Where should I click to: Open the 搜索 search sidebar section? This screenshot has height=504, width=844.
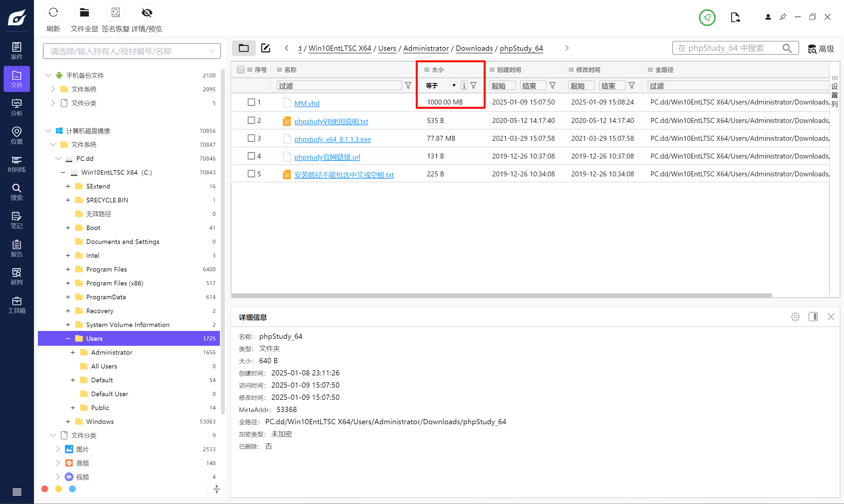16,192
